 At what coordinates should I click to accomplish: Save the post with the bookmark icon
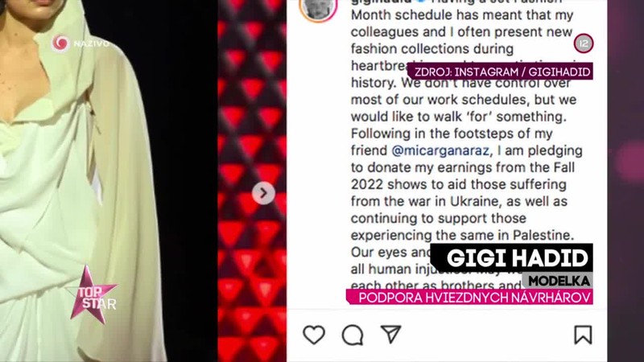coord(583,335)
